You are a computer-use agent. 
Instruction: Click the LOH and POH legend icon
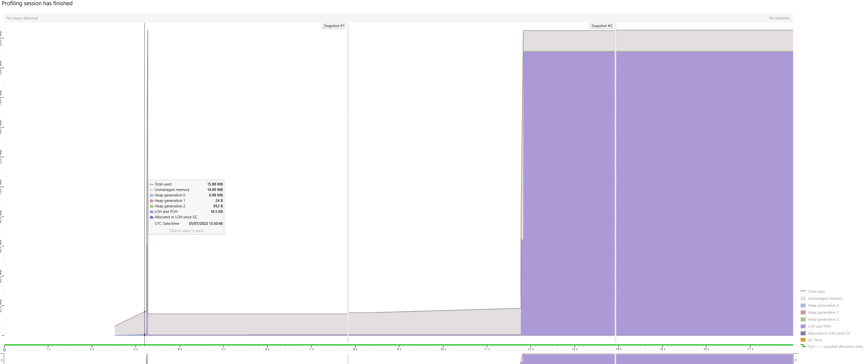coord(803,326)
